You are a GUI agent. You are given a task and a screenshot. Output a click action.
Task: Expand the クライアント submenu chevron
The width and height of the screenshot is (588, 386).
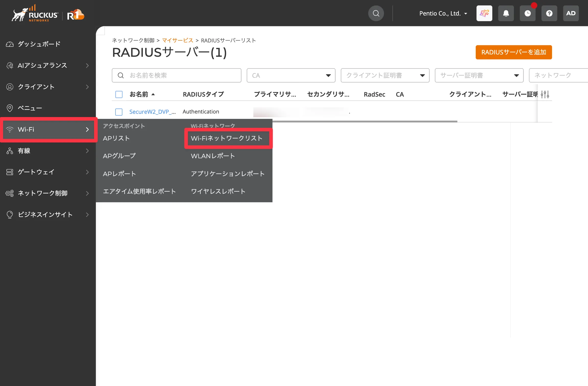[87, 87]
